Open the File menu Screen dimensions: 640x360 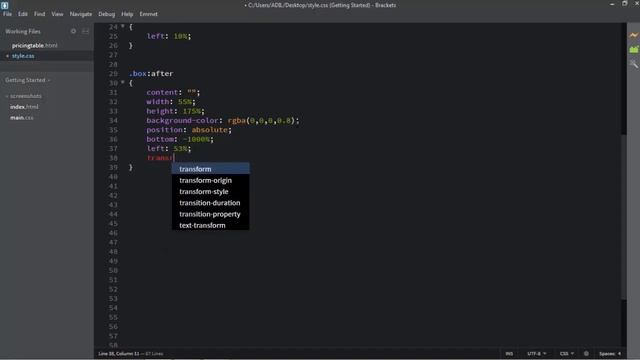(x=7, y=14)
